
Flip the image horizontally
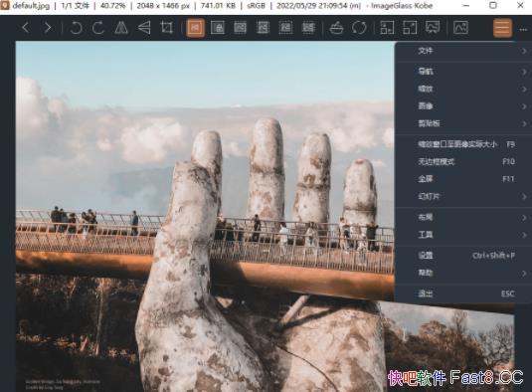[x=121, y=28]
